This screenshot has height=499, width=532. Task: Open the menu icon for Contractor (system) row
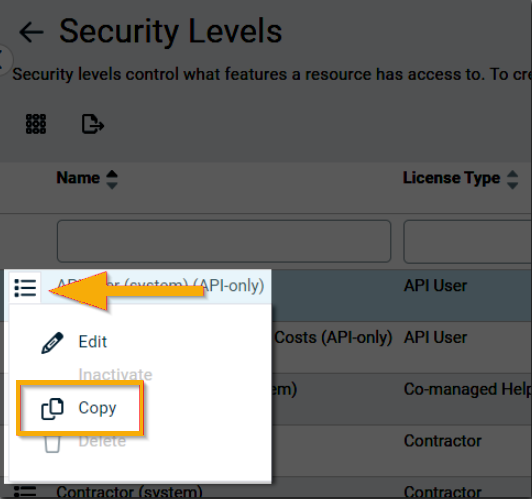point(25,492)
